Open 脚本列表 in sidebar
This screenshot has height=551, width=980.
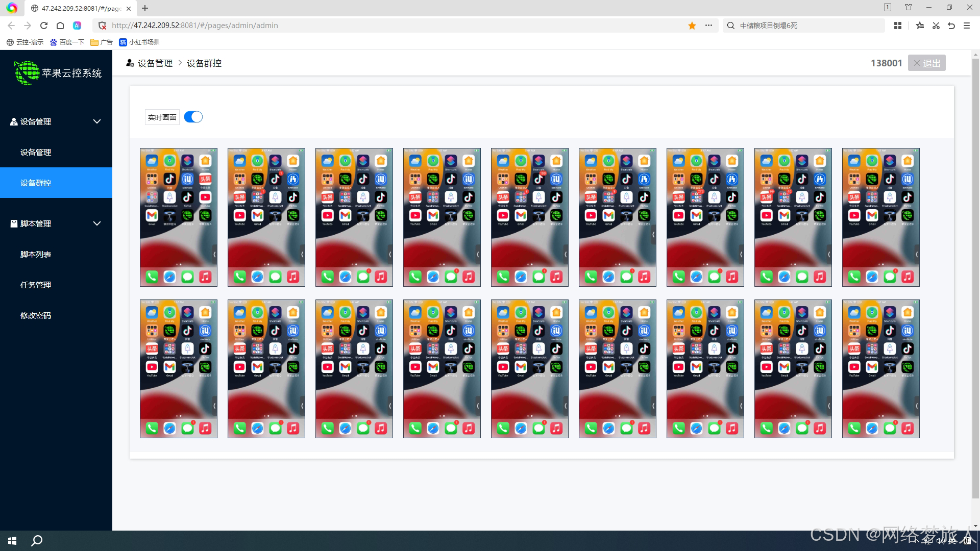[x=36, y=254]
